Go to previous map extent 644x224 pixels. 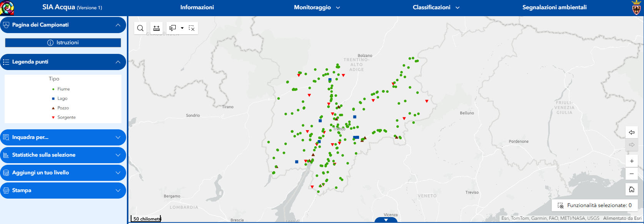click(x=631, y=132)
